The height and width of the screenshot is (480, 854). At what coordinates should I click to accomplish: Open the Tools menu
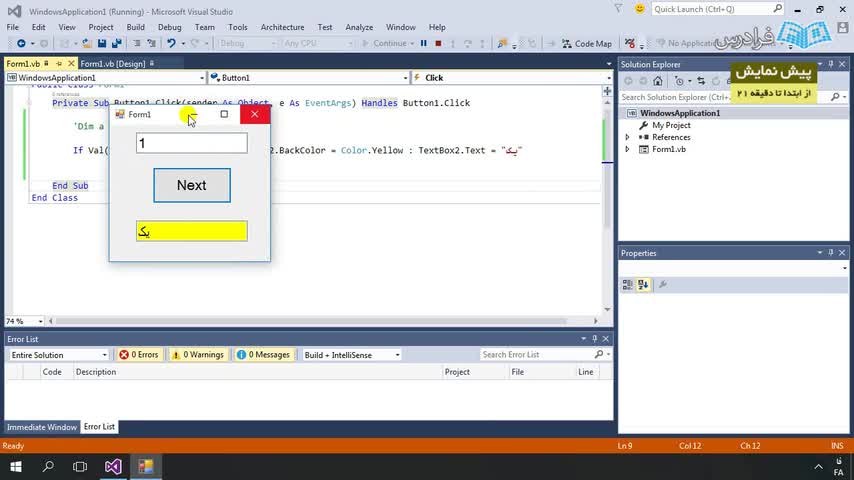237,27
